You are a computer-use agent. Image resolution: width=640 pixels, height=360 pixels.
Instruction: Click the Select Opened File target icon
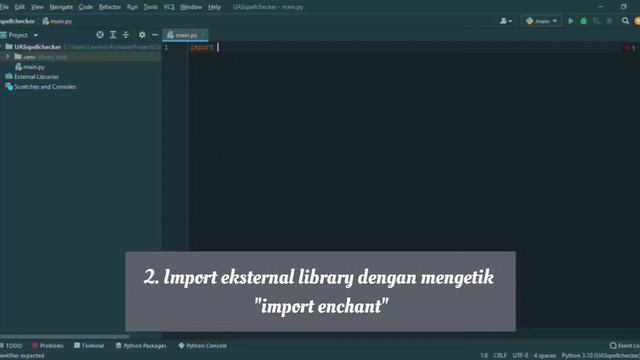coord(100,35)
